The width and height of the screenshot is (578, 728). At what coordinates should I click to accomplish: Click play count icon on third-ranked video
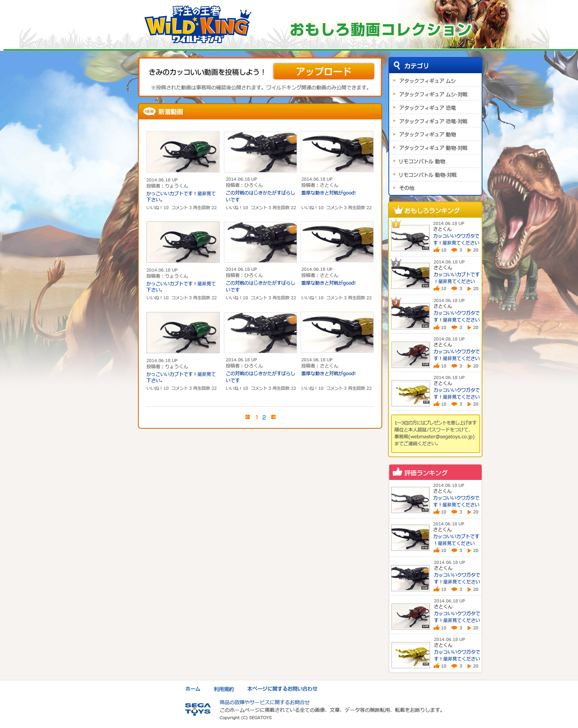[x=469, y=327]
